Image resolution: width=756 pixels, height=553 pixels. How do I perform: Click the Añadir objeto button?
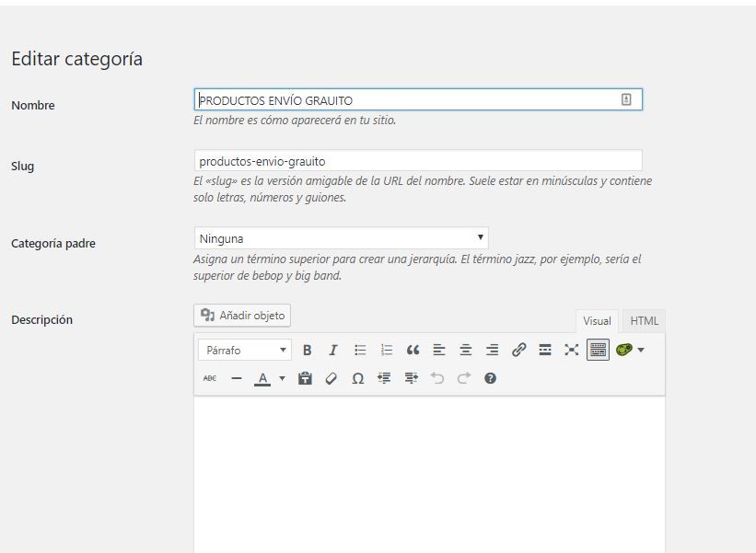[x=242, y=316]
